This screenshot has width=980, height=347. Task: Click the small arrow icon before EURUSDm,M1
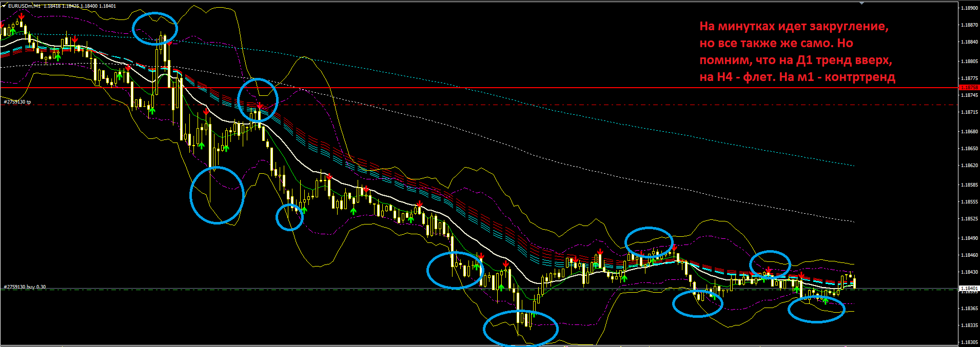coord(4,6)
